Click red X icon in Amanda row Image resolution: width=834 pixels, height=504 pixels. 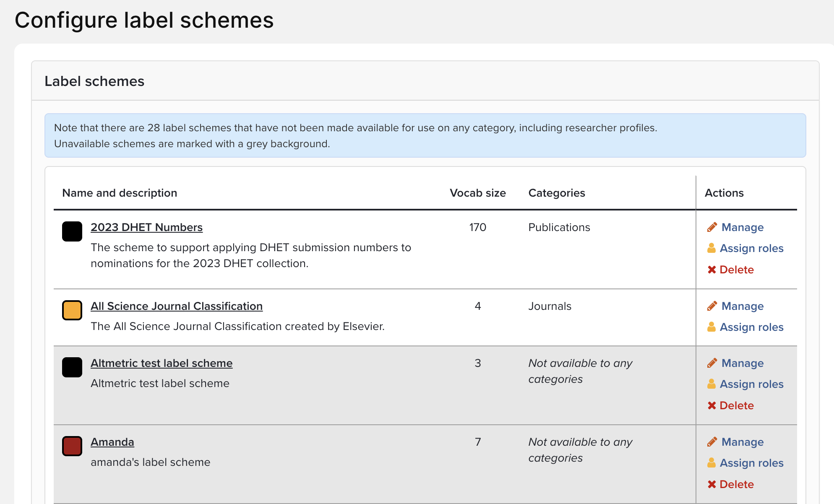(x=712, y=484)
